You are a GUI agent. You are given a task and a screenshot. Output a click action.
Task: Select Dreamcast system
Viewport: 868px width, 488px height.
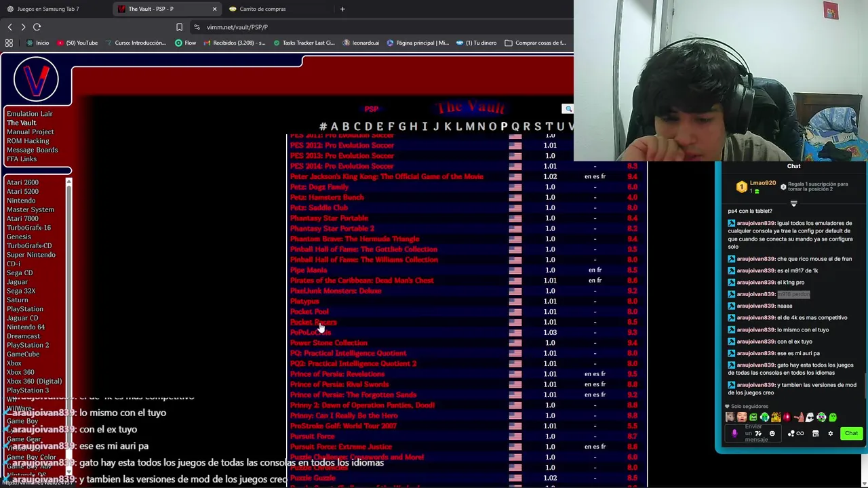point(23,336)
